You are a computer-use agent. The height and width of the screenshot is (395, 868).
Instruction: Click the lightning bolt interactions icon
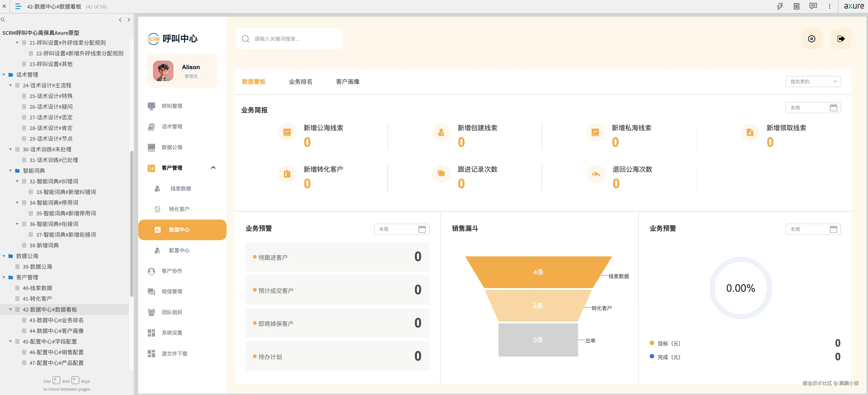780,6
